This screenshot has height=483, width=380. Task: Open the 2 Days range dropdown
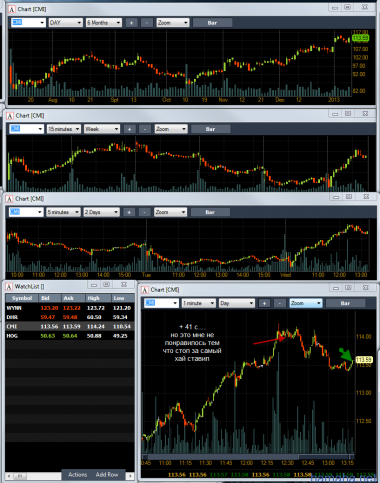tap(101, 212)
